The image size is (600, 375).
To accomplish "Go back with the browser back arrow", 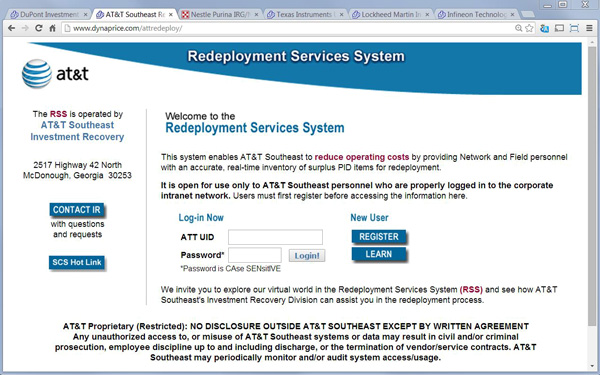I will point(11,28).
